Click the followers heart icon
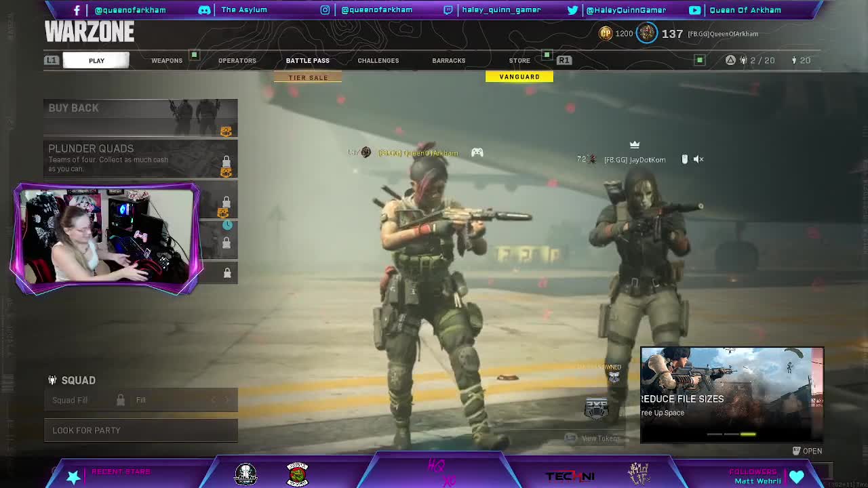Viewport: 868px width, 488px height. pos(797,477)
